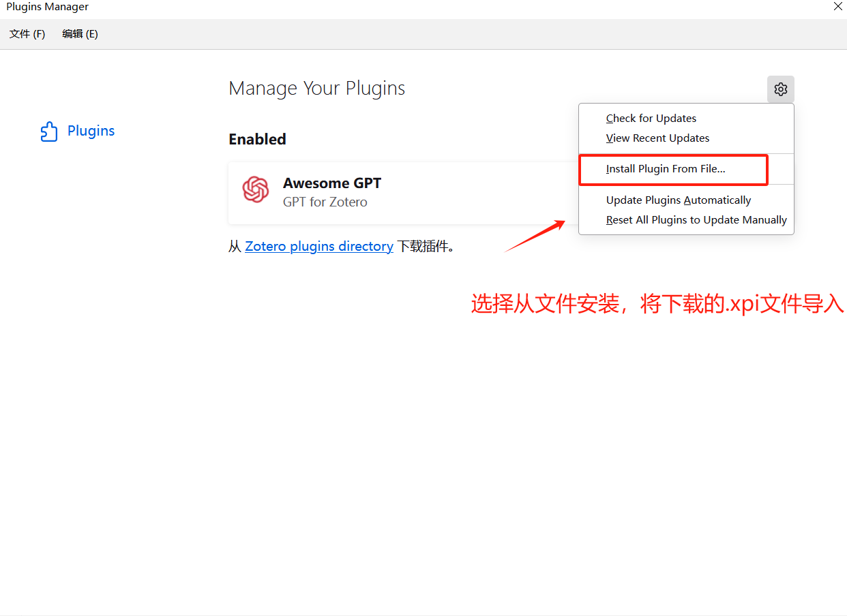This screenshot has height=616, width=847.
Task: Choose Check for Updates
Action: pyautogui.click(x=686, y=119)
